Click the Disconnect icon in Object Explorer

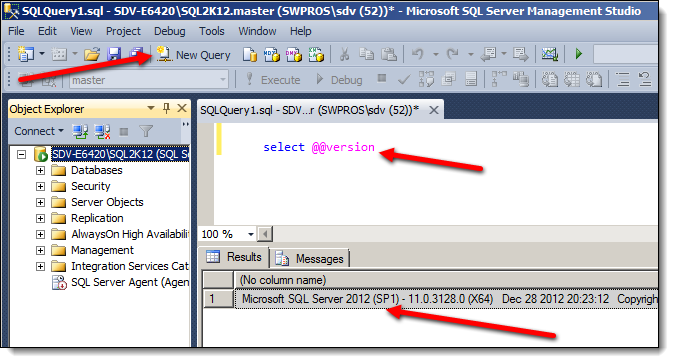point(102,131)
